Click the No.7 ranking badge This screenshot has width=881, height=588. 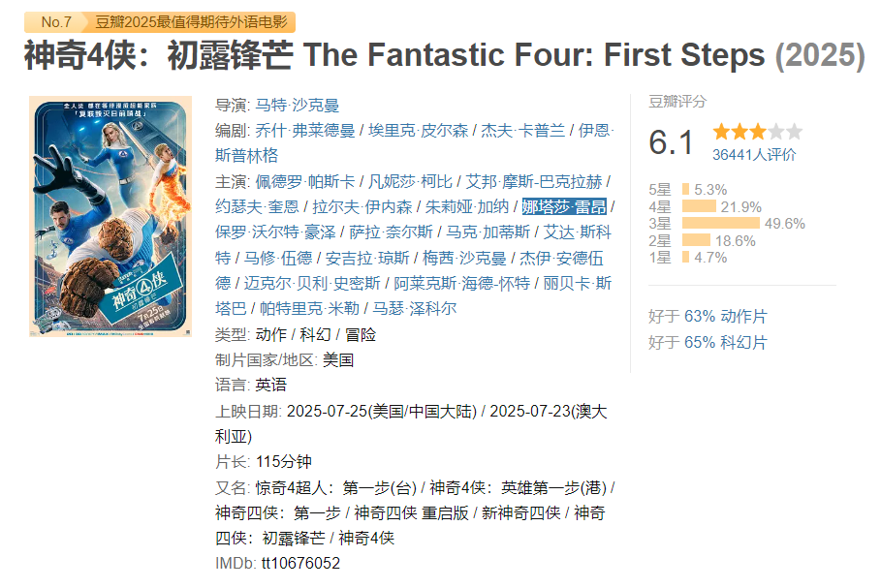click(56, 22)
